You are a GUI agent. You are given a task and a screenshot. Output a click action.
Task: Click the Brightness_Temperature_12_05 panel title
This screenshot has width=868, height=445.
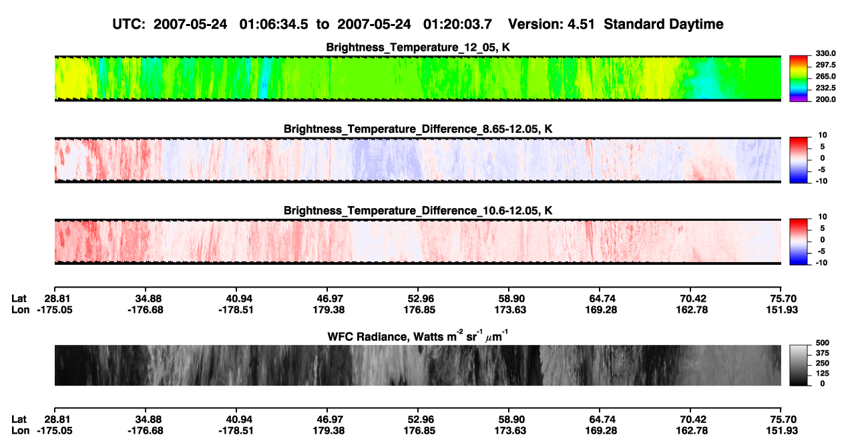pos(417,47)
